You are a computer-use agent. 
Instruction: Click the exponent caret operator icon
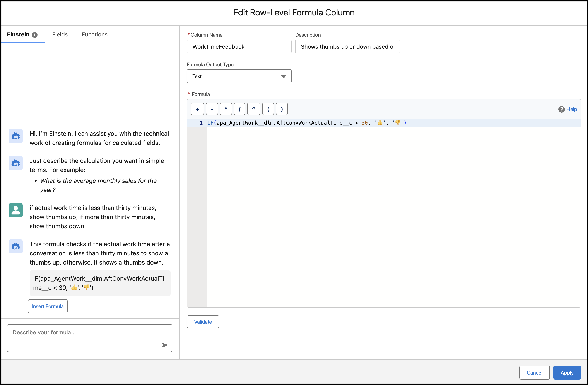click(x=253, y=109)
